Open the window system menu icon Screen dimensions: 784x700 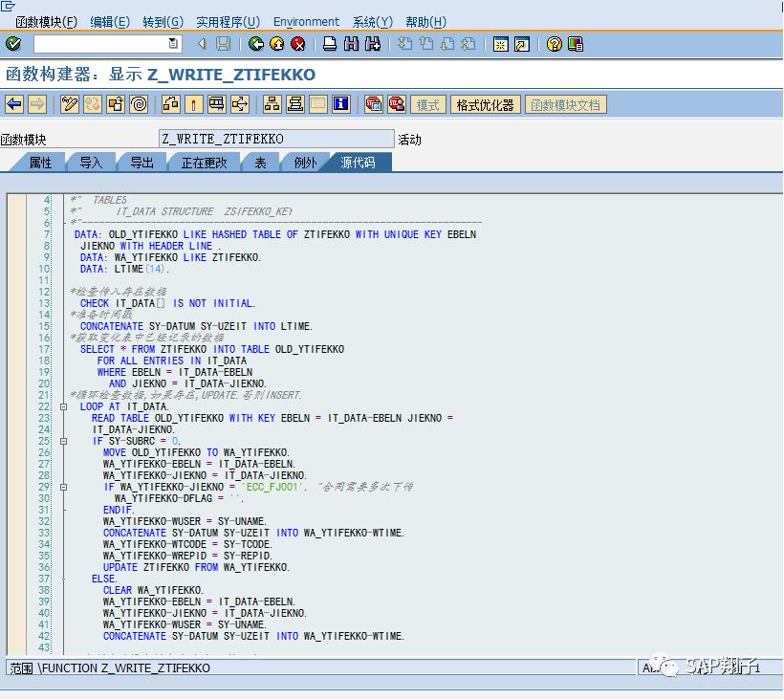9,7
